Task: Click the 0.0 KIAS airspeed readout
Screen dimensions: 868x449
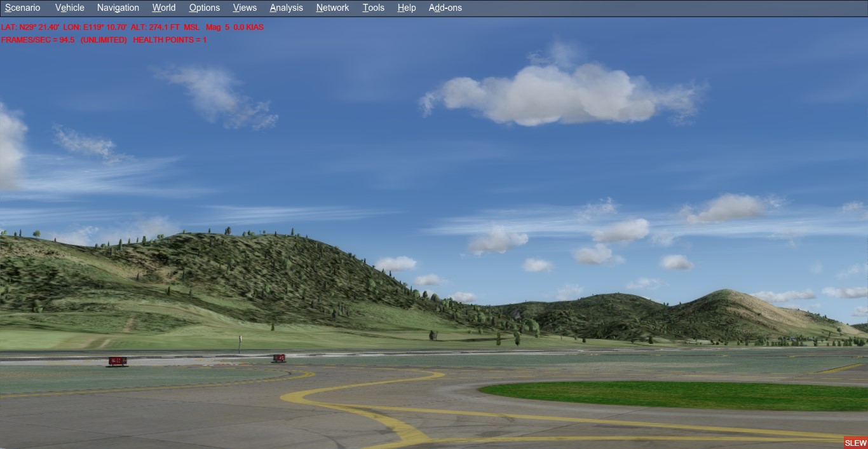Action: 248,27
